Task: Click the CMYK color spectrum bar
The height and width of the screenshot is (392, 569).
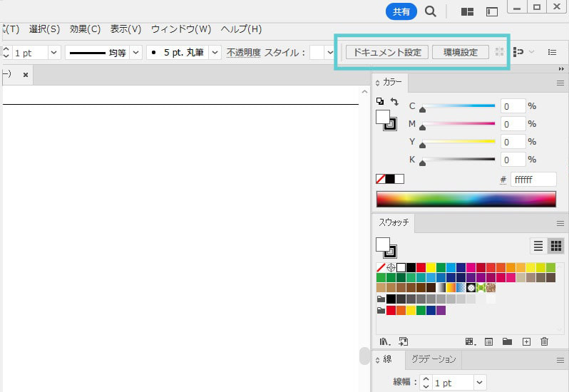Action: [x=466, y=198]
